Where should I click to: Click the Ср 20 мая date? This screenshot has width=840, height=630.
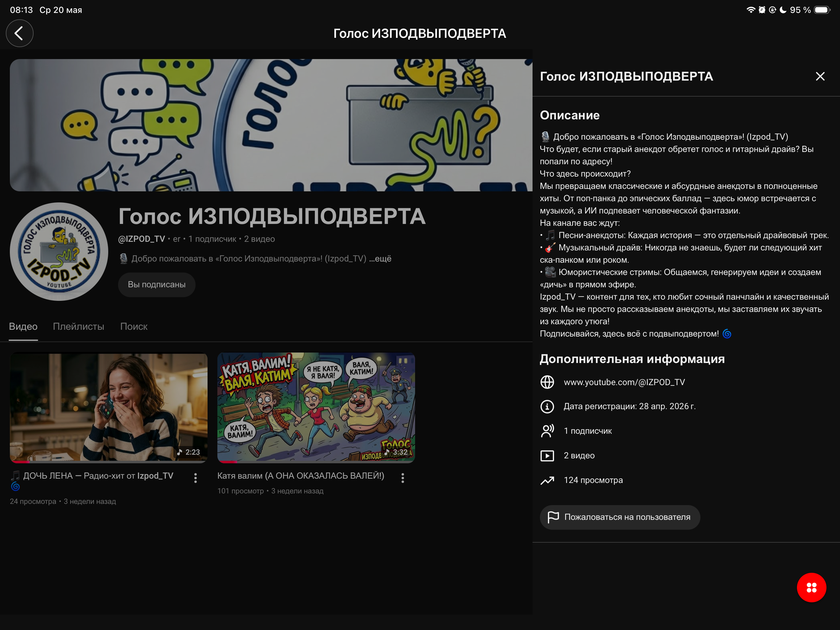pyautogui.click(x=61, y=10)
